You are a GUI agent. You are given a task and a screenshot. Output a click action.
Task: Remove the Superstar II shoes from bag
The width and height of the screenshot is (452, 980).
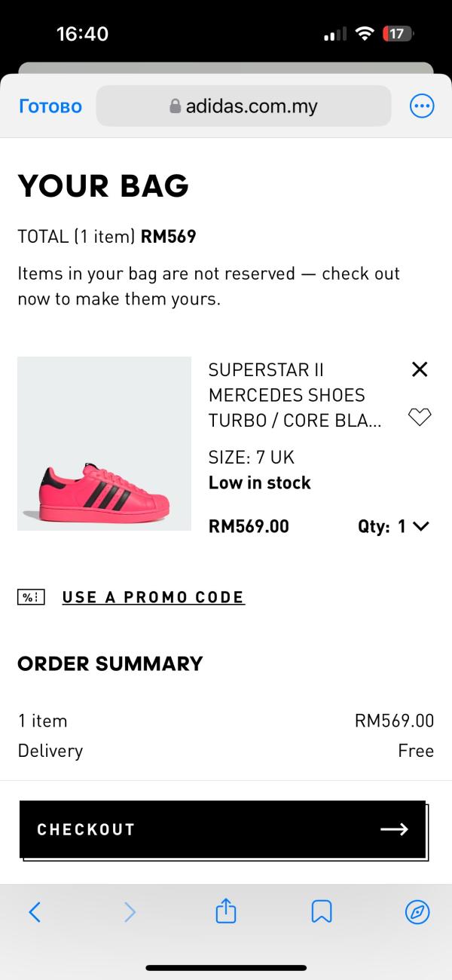[x=420, y=369]
